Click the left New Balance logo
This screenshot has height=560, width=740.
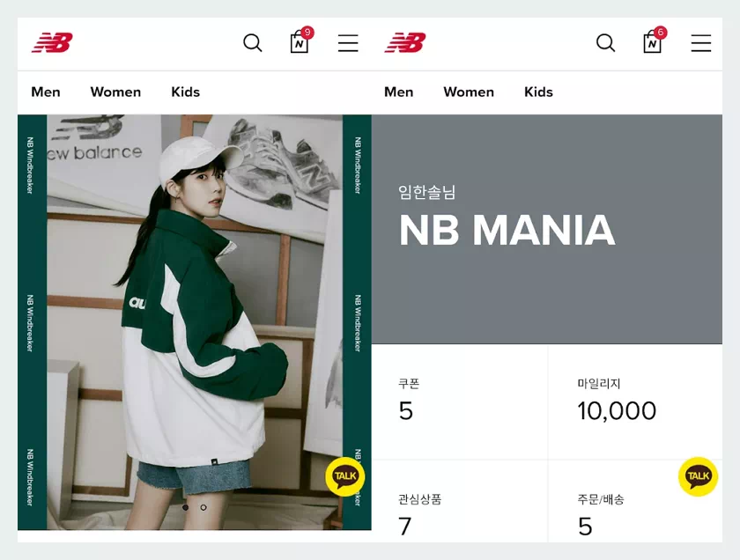[53, 41]
